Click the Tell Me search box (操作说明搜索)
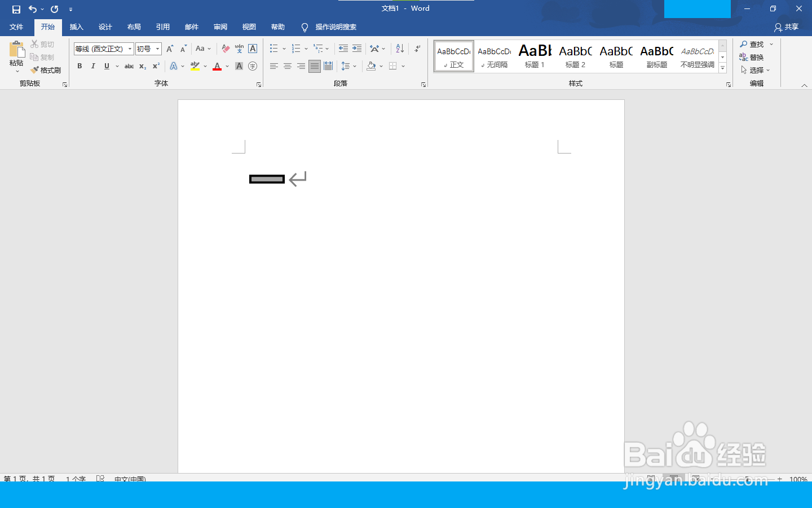The width and height of the screenshot is (812, 508). [x=335, y=27]
